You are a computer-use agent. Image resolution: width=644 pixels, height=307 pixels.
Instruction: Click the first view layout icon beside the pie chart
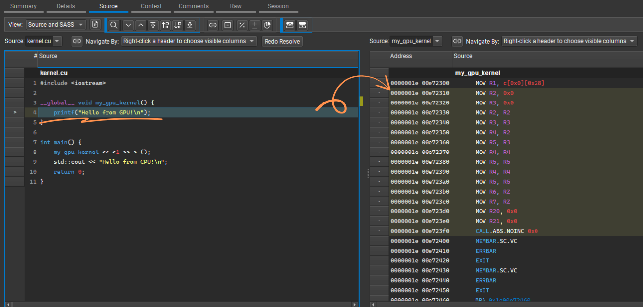click(x=290, y=25)
